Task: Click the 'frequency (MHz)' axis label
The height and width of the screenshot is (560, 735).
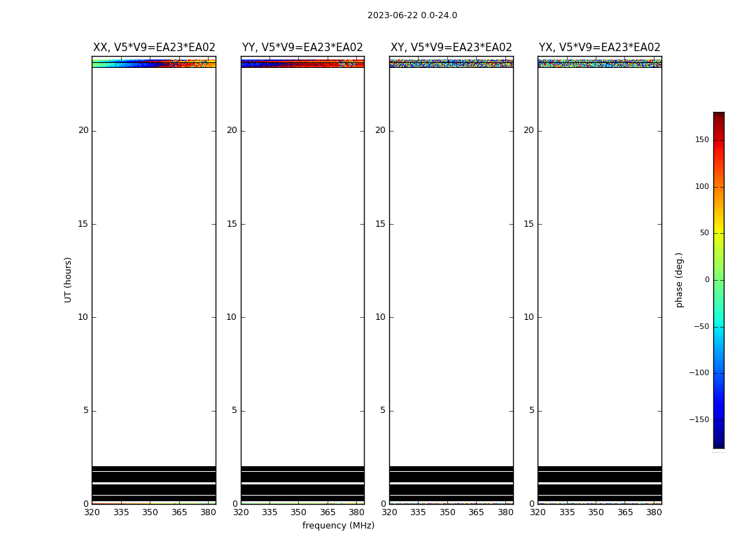Action: (x=338, y=525)
